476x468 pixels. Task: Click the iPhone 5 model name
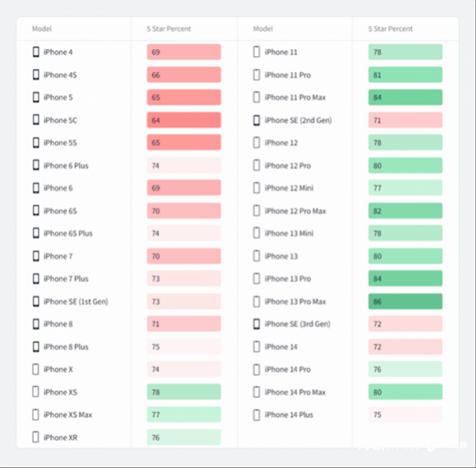[58, 97]
